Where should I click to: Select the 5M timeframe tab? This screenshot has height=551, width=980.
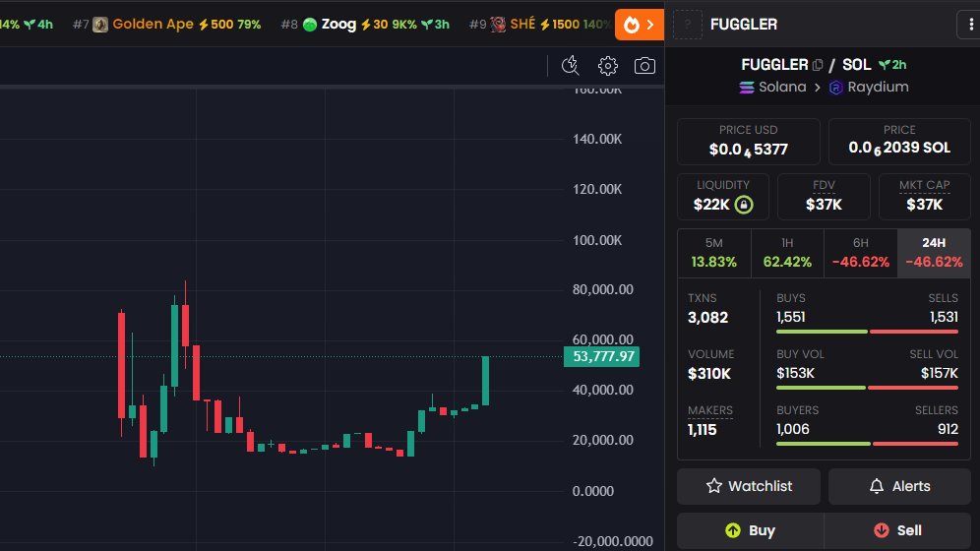click(x=713, y=253)
